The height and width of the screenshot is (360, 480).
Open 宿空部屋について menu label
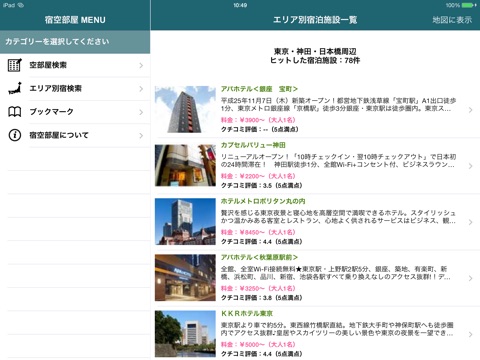pos(59,135)
